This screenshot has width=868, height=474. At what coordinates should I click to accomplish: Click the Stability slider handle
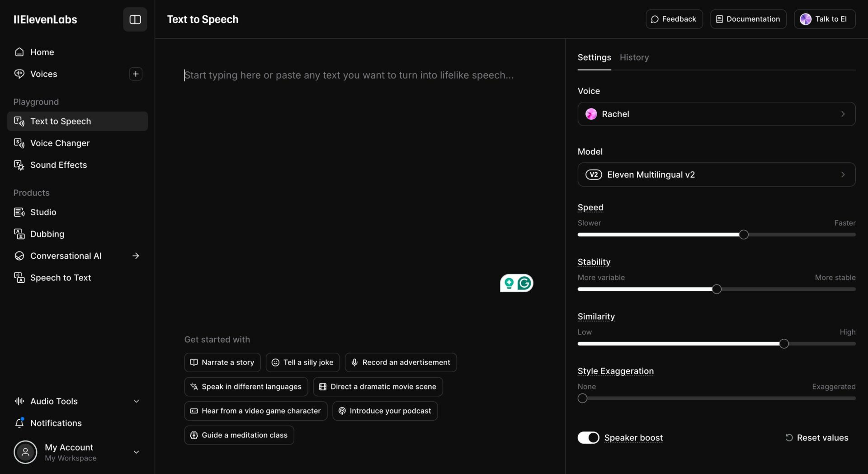717,289
